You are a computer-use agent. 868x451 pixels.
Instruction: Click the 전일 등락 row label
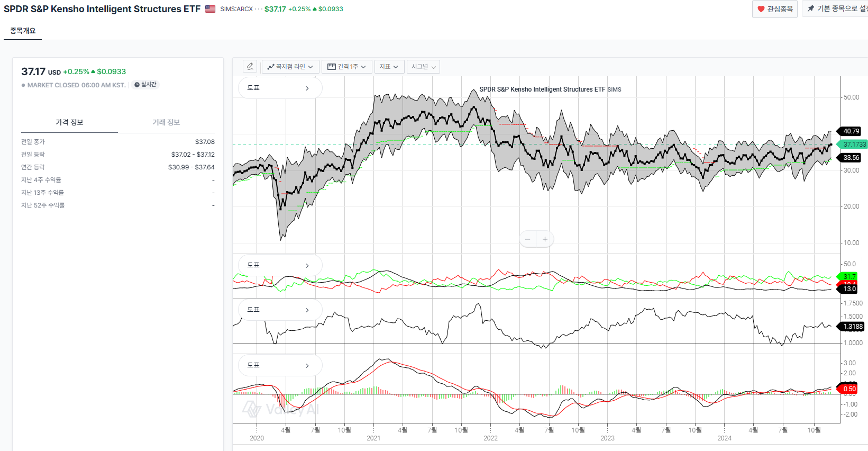click(x=33, y=155)
